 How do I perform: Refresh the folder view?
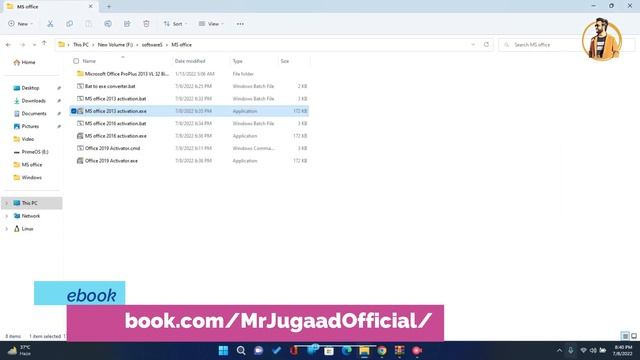[x=486, y=44]
